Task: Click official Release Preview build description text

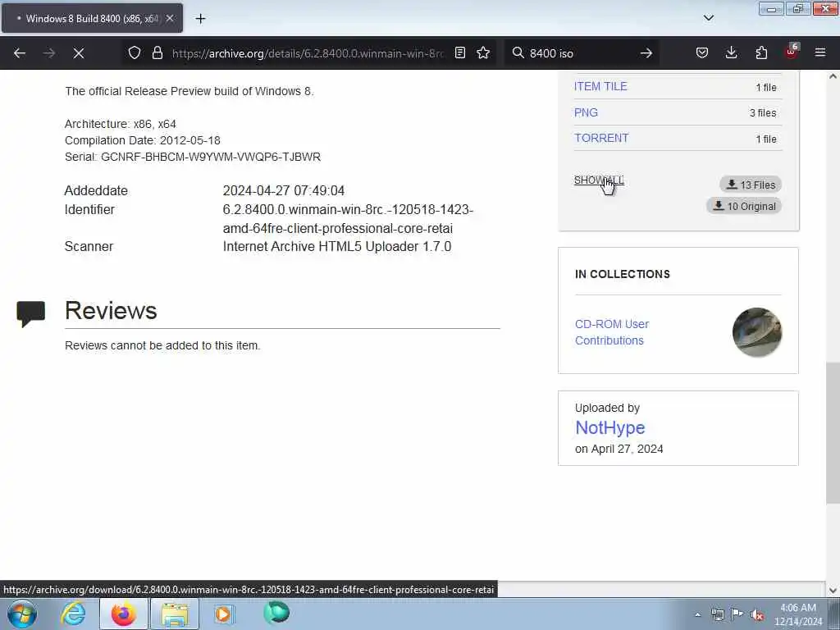Action: pos(189,91)
